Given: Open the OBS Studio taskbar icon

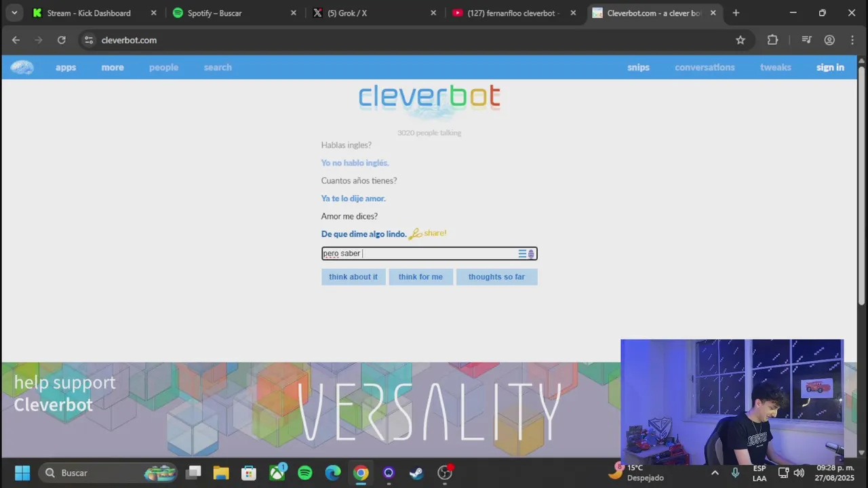Looking at the screenshot, I should pyautogui.click(x=445, y=472).
